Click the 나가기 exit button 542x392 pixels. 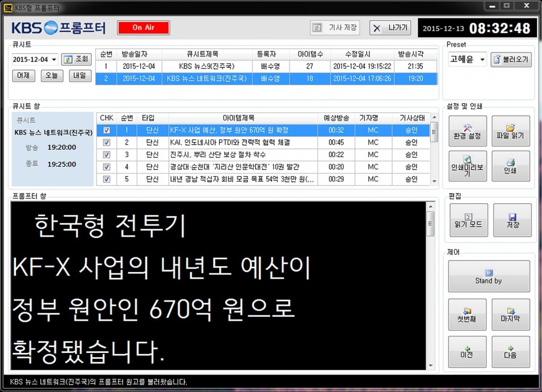pos(390,28)
